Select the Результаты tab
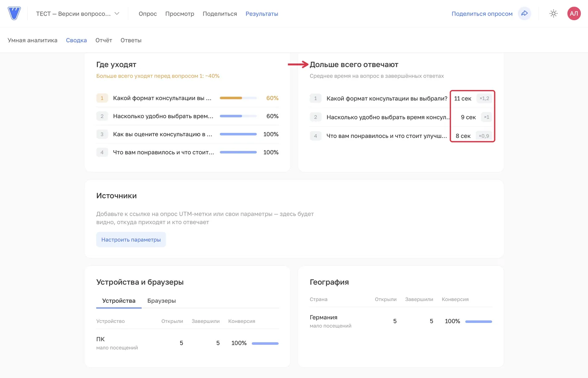 [x=262, y=14]
